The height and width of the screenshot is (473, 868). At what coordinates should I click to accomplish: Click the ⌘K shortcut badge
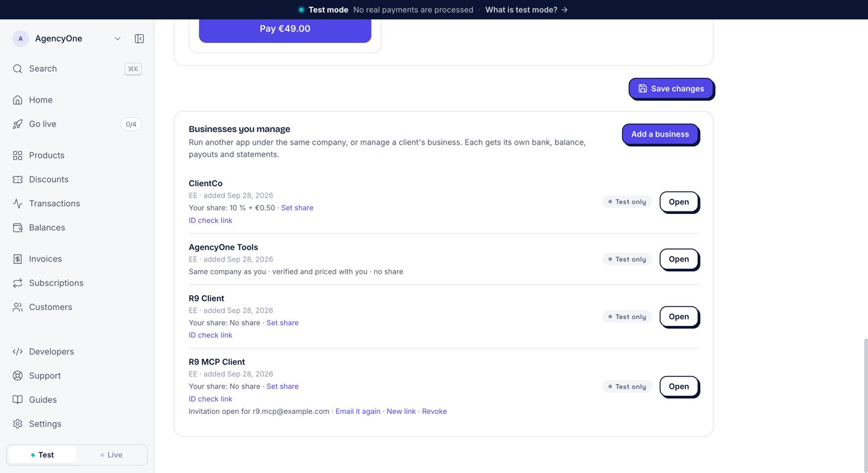(133, 69)
